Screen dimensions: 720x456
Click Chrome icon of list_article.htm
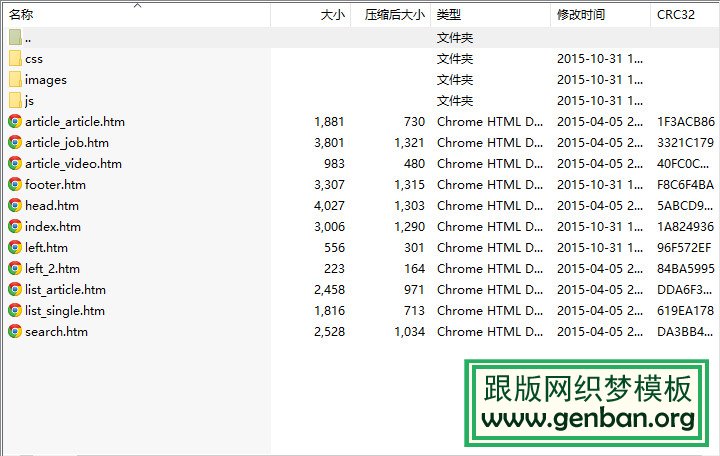(x=15, y=289)
